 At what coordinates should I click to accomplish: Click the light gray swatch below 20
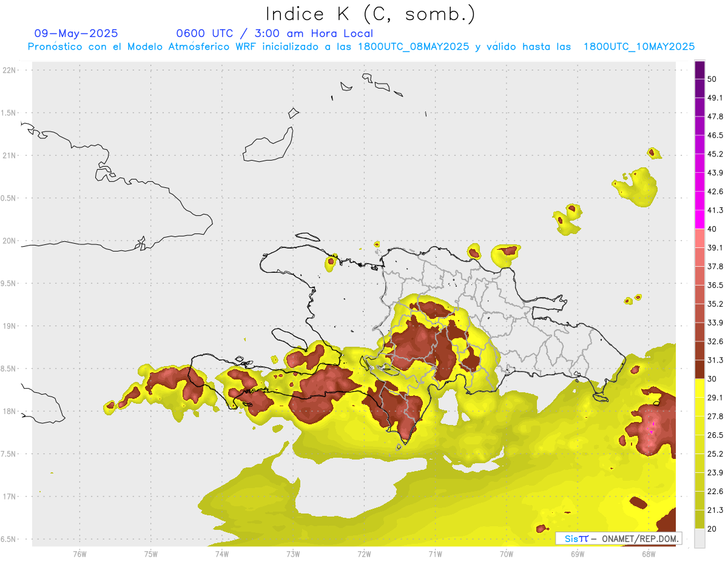(x=699, y=538)
